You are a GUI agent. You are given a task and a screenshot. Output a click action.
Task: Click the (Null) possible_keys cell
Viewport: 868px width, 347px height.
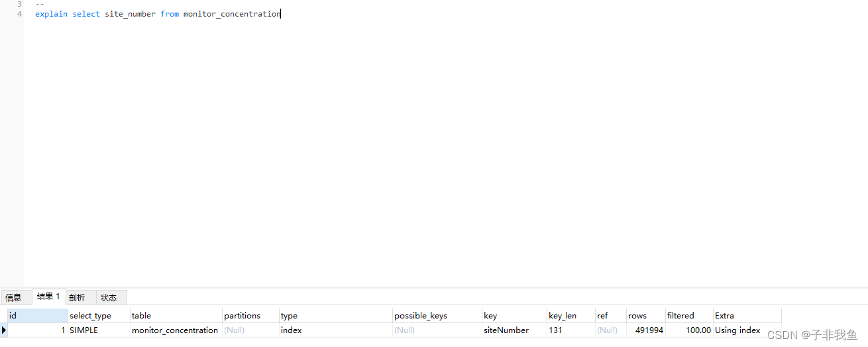[x=437, y=330]
